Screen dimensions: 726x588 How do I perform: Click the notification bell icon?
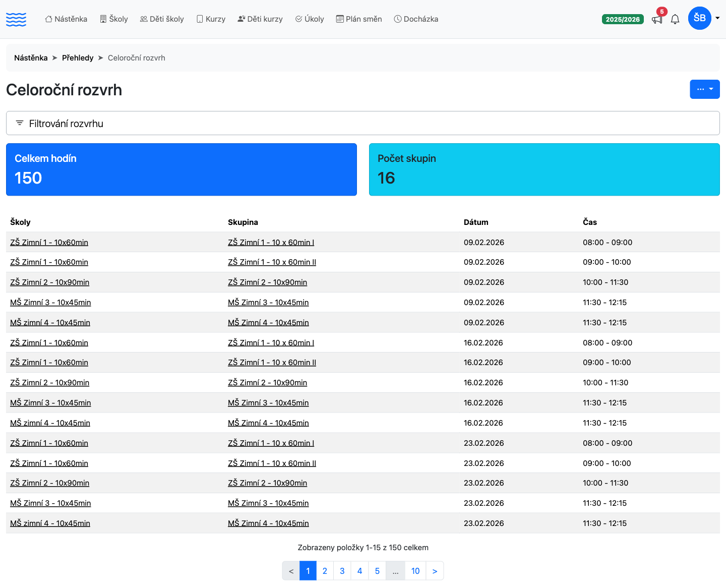point(675,20)
